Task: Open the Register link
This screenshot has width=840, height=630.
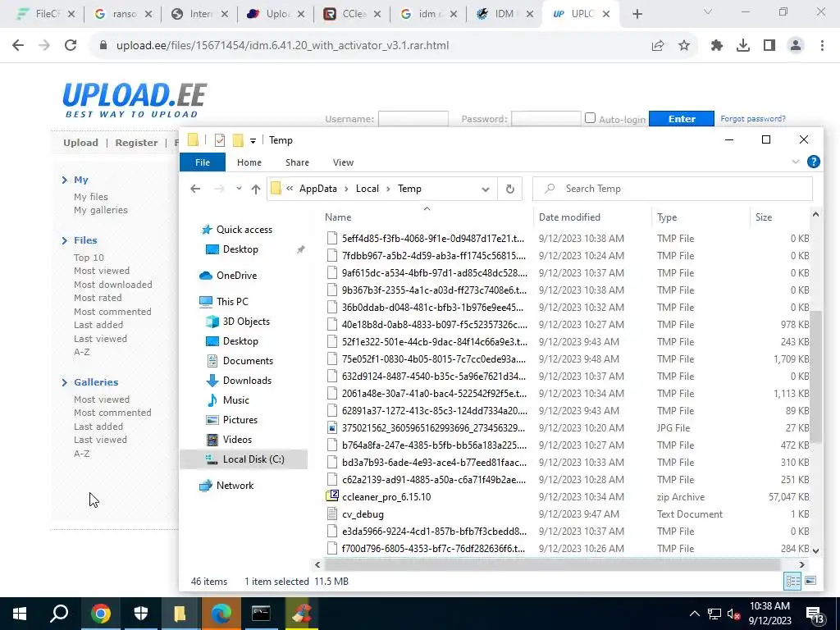Action: [136, 143]
